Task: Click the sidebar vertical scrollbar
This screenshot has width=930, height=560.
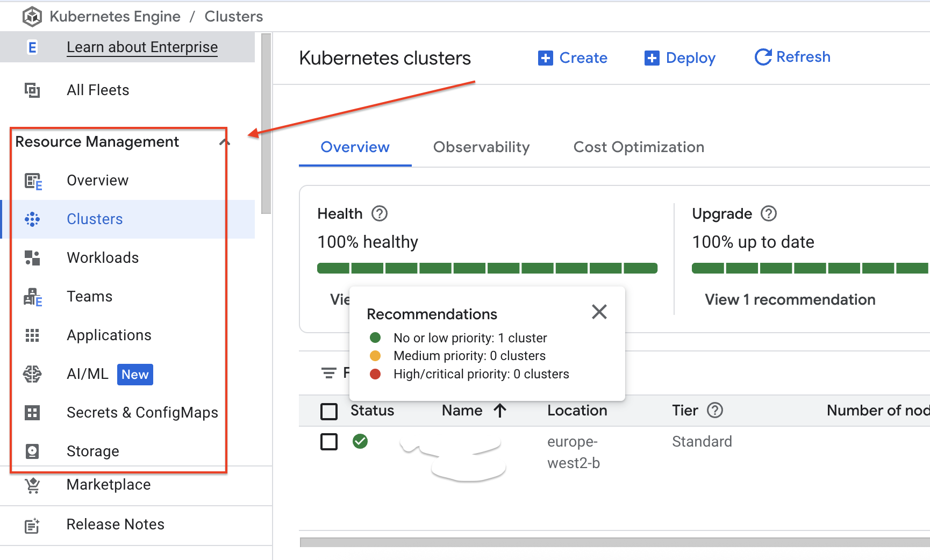Action: (x=266, y=124)
